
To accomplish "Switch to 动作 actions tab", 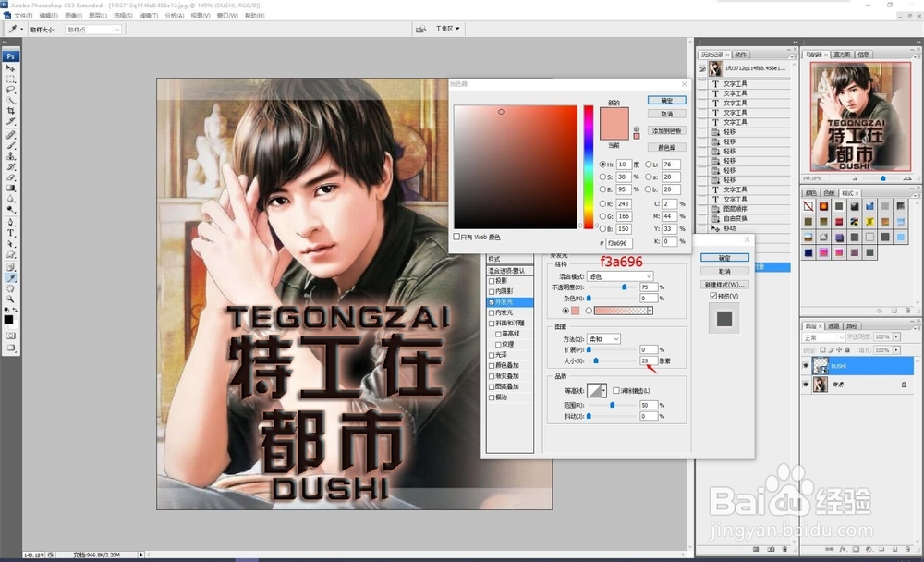I will pyautogui.click(x=740, y=55).
